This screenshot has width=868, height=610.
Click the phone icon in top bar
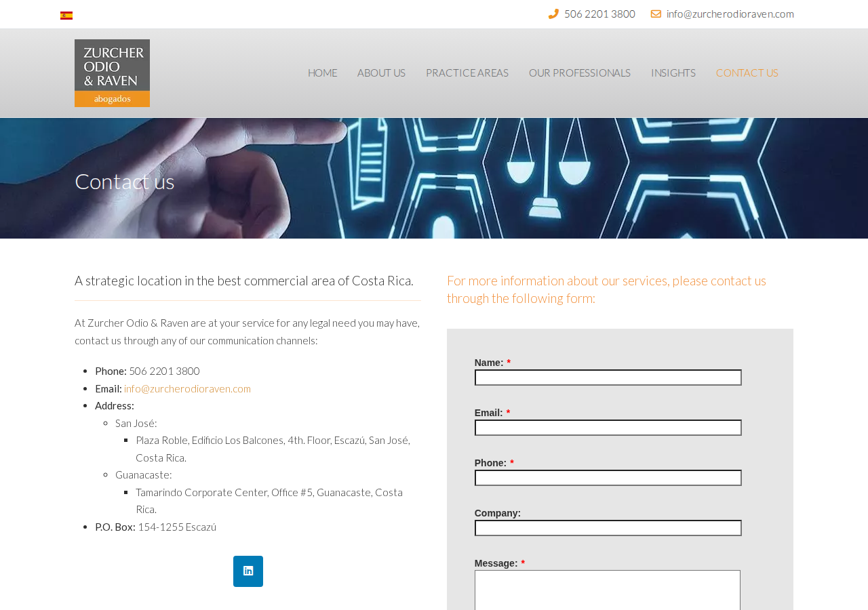[553, 14]
